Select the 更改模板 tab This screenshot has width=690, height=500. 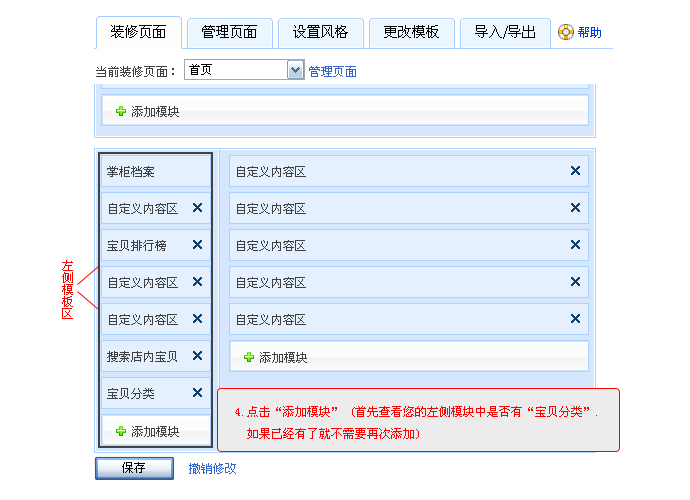[411, 32]
